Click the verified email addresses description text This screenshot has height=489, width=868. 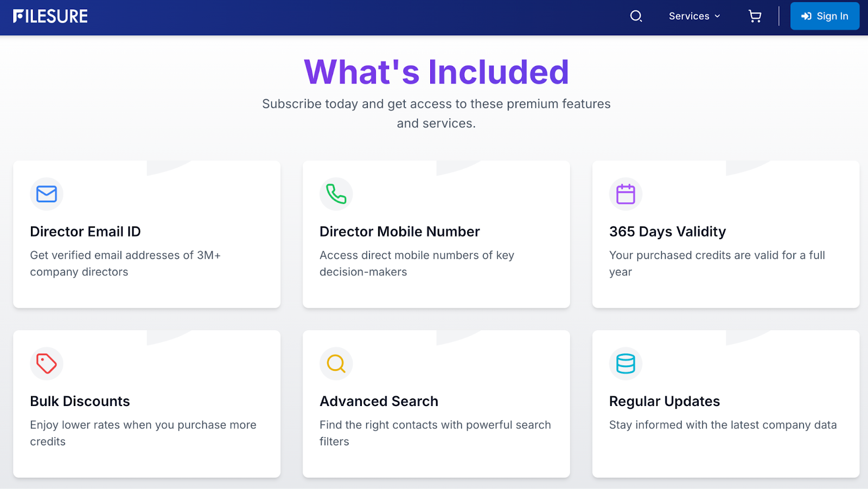point(125,263)
